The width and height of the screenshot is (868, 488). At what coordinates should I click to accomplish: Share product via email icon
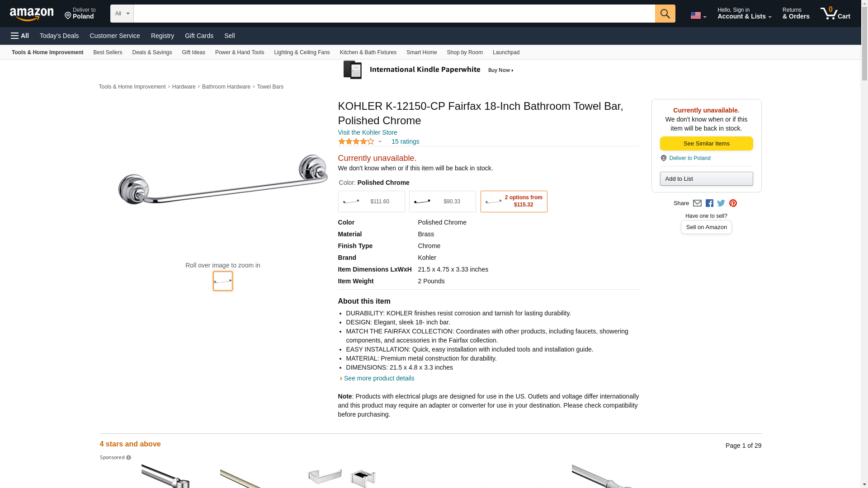pos(697,203)
